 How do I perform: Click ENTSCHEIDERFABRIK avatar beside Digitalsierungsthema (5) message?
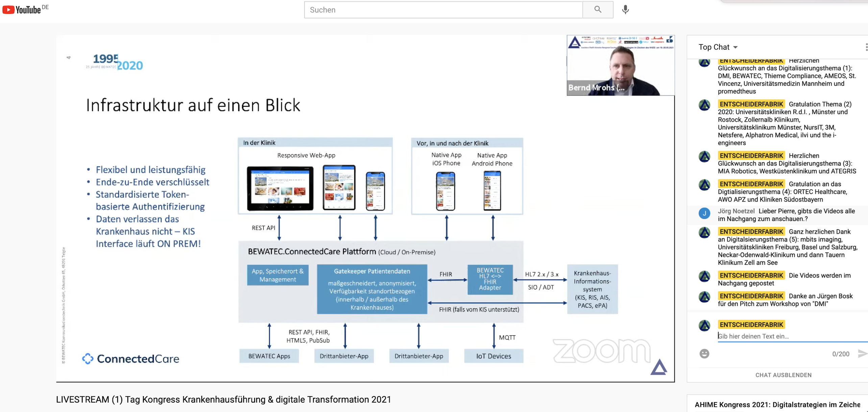tap(704, 233)
